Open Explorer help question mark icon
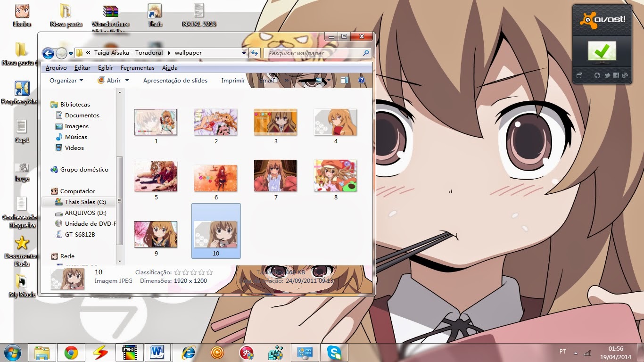The height and width of the screenshot is (362, 644). click(362, 81)
